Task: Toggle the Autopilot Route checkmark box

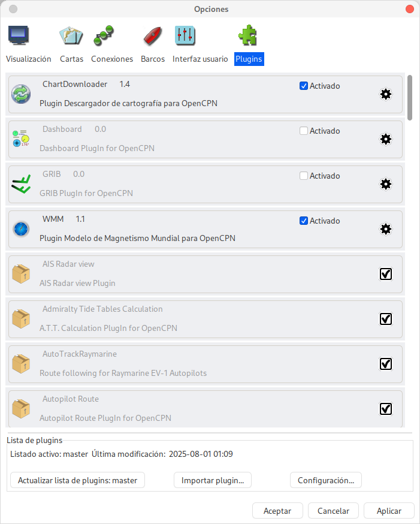Action: [386, 409]
